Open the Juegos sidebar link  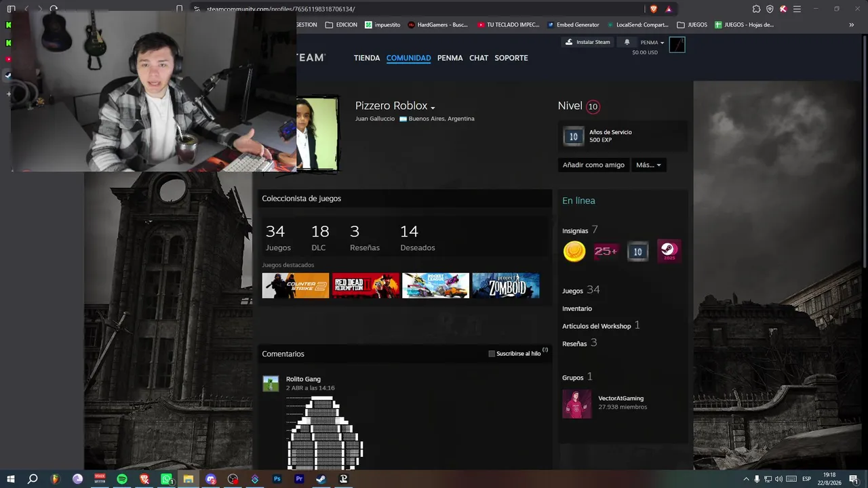click(x=572, y=291)
